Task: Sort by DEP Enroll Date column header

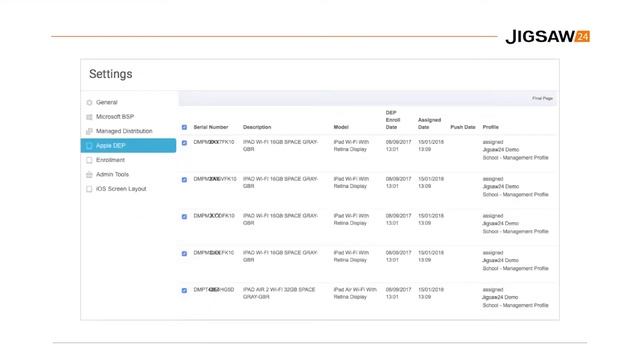Action: click(x=393, y=120)
